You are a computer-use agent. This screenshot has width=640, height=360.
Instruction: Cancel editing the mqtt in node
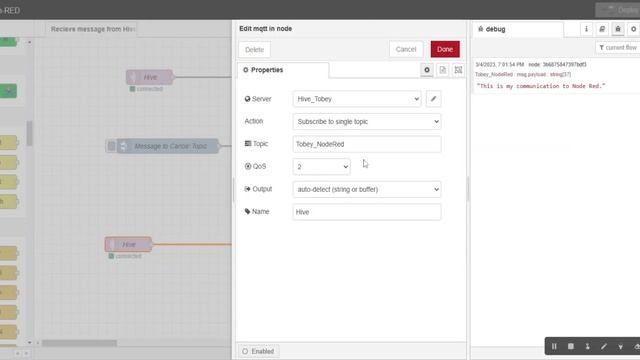406,49
